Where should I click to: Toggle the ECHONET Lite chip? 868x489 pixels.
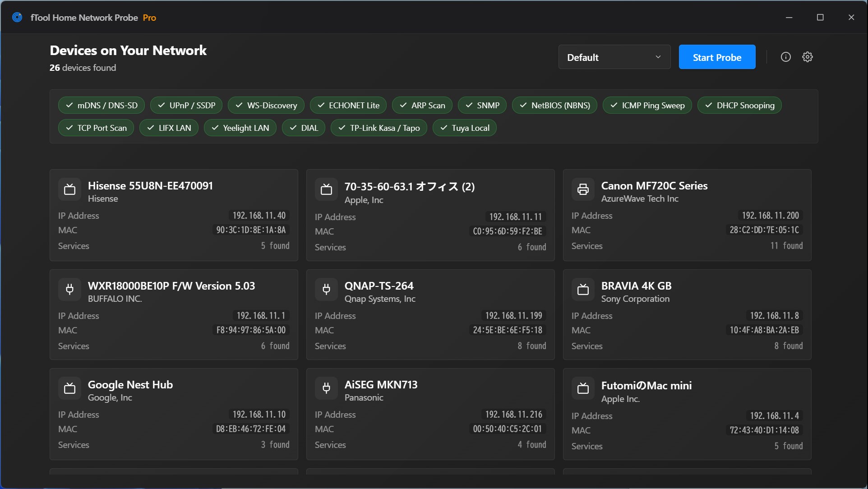pos(348,105)
